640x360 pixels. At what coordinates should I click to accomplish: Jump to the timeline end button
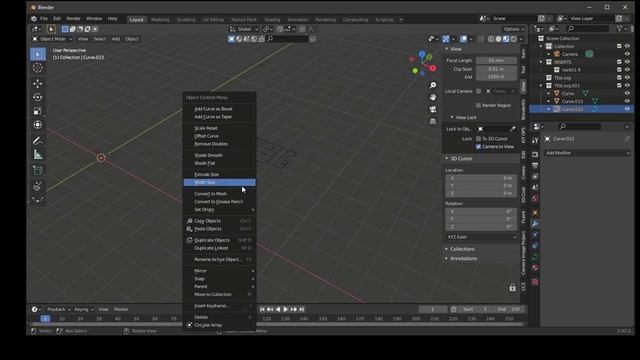(x=302, y=309)
